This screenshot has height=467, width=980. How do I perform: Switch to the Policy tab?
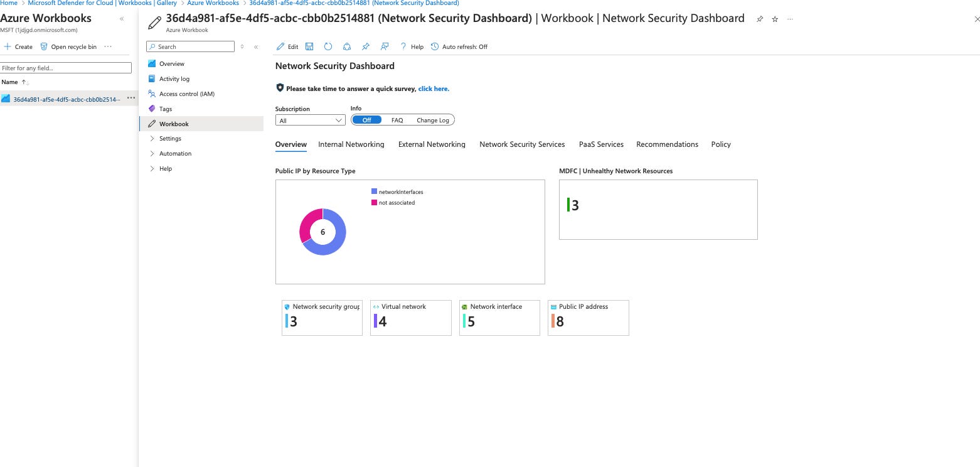pyautogui.click(x=721, y=144)
